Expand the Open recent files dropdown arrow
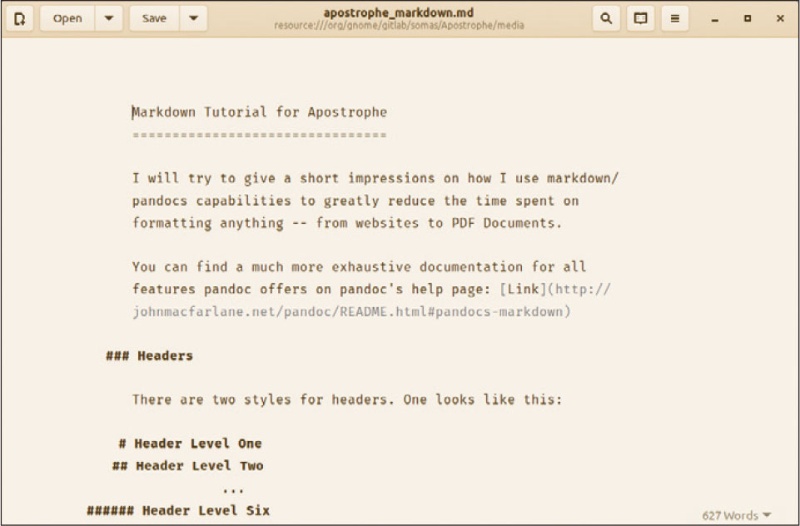Viewport: 800px width, 526px height. [109, 19]
